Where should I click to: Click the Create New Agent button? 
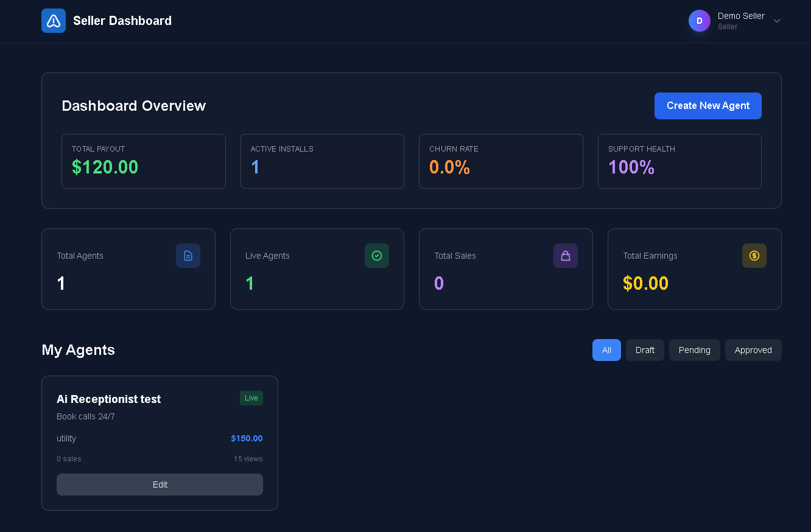707,105
